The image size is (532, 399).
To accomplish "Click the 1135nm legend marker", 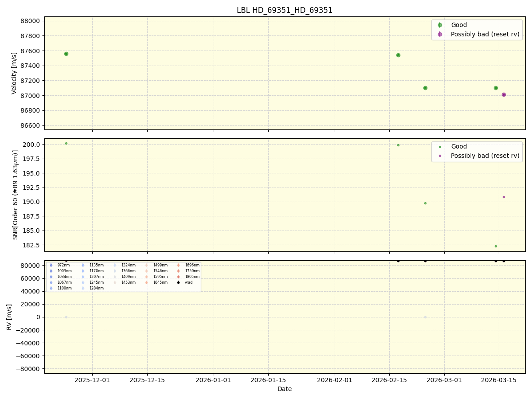I will coord(82,265).
